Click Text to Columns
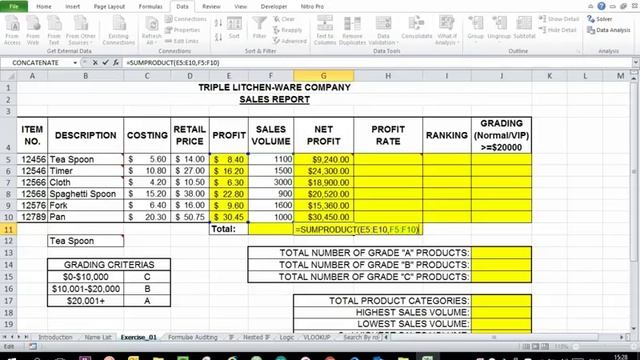 point(325,30)
